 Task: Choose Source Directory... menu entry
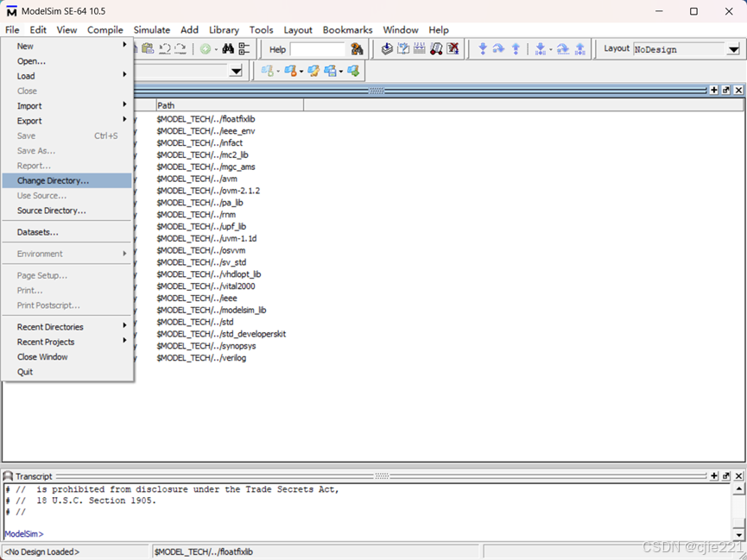click(66, 211)
